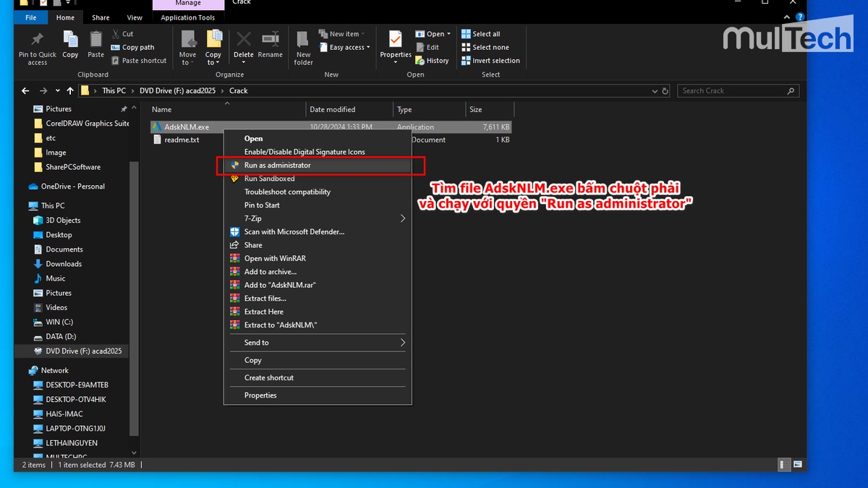Create a New folder from the ribbon
868x488 pixels.
302,45
